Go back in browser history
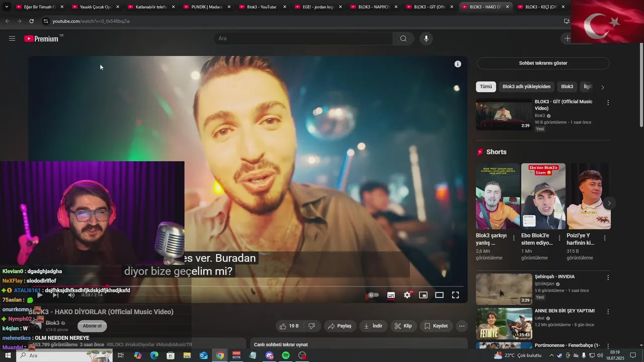 [x=7, y=21]
